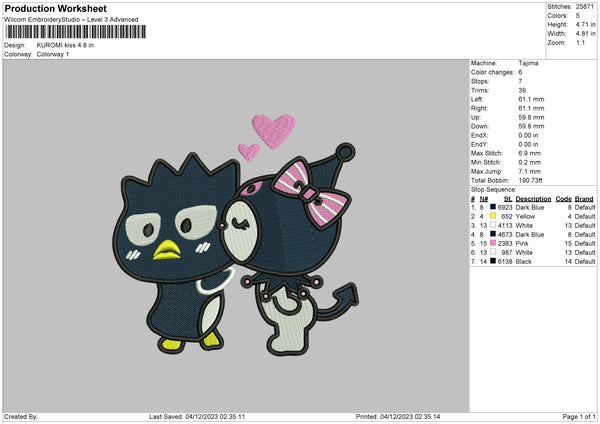The image size is (600, 424).
Task: Select the Pink color swatch in stop 5
Action: point(493,243)
